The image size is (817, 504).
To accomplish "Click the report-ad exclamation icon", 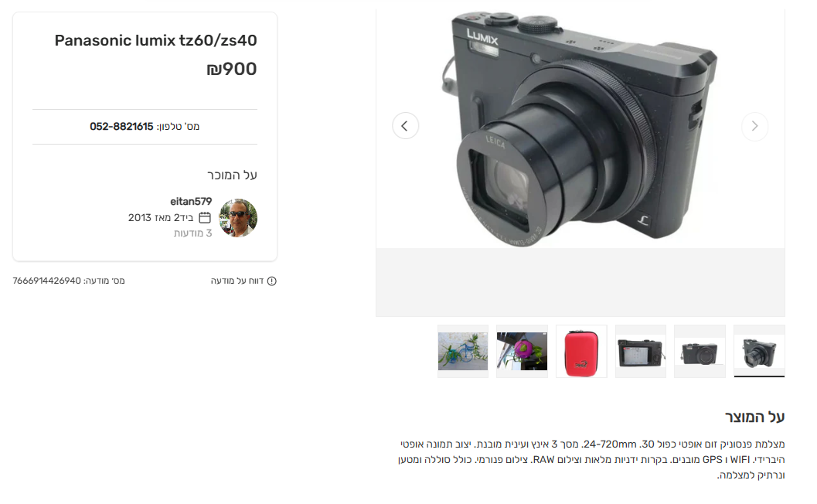I will pyautogui.click(x=272, y=281).
